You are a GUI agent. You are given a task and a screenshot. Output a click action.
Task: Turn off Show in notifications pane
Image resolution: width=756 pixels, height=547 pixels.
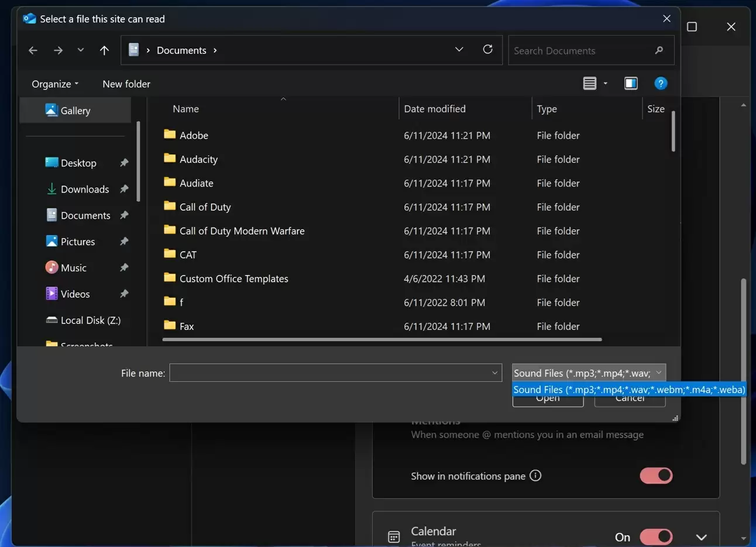tap(655, 476)
